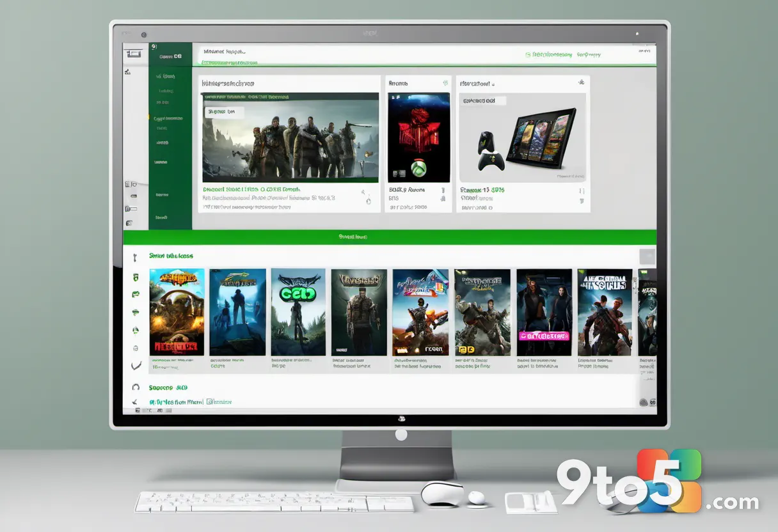Click the green icon in the red game card header

click(445, 83)
